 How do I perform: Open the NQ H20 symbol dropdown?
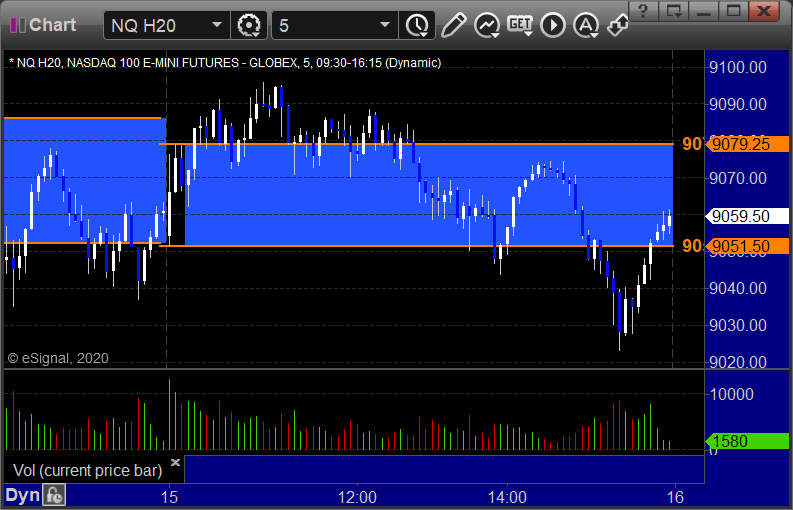coord(216,25)
